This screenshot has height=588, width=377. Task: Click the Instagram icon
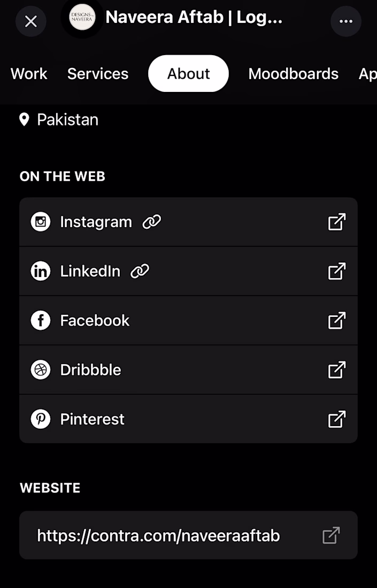40,221
